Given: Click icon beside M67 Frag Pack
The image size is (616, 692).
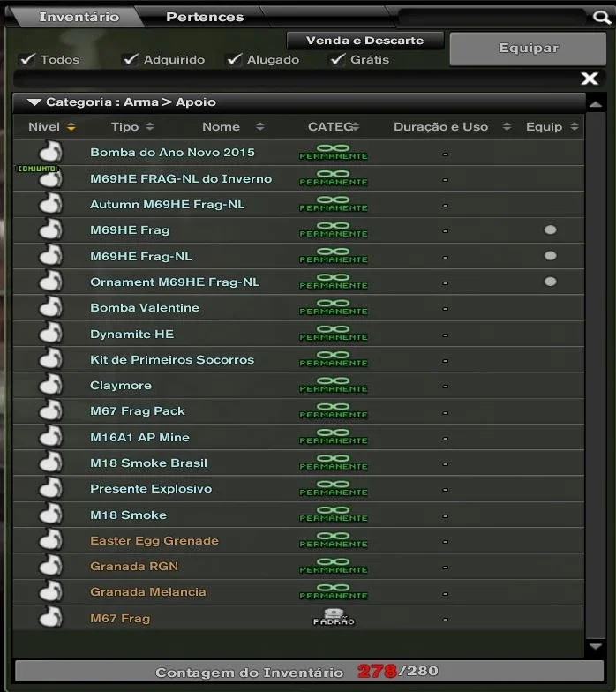Looking at the screenshot, I should pos(51,410).
